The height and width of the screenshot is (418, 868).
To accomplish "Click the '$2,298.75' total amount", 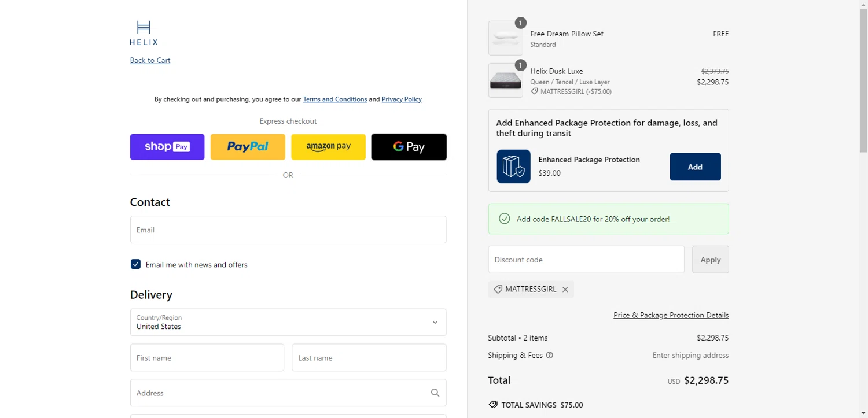I will pos(706,380).
